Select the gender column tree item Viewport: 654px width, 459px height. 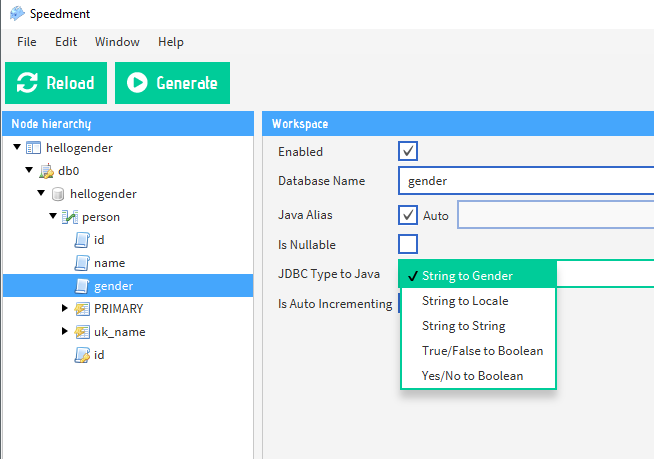coord(128,286)
